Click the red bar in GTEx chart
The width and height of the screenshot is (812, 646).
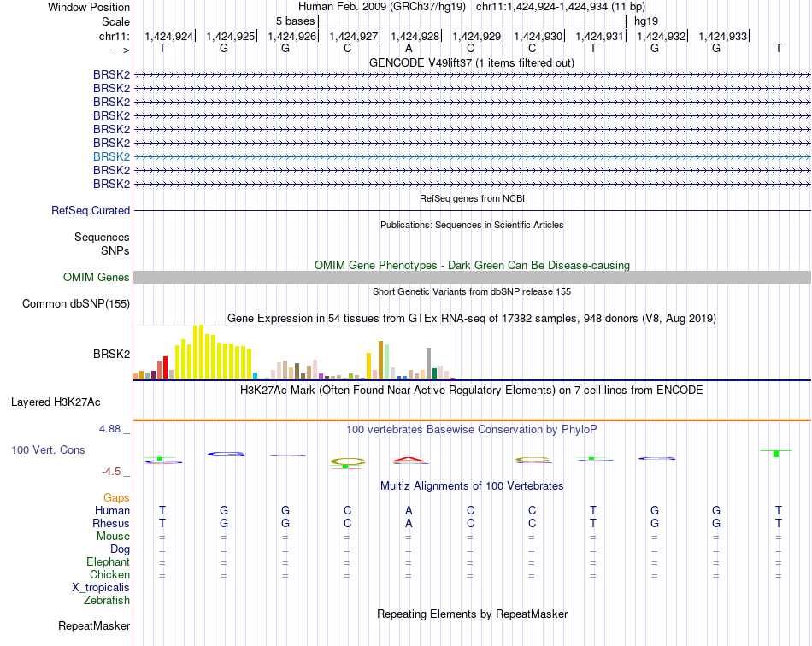pos(165,367)
